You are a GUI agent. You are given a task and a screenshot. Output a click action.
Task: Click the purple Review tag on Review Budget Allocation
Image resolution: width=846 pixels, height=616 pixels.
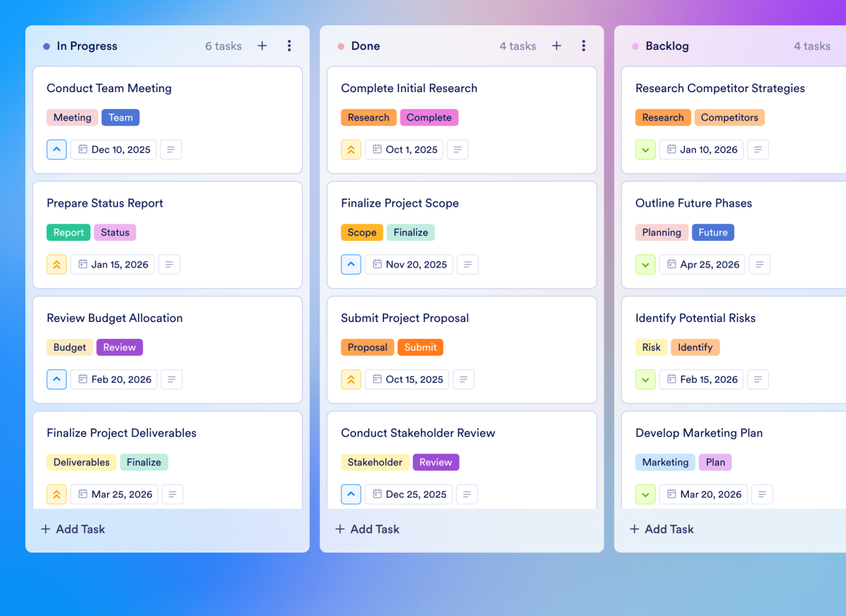(119, 347)
